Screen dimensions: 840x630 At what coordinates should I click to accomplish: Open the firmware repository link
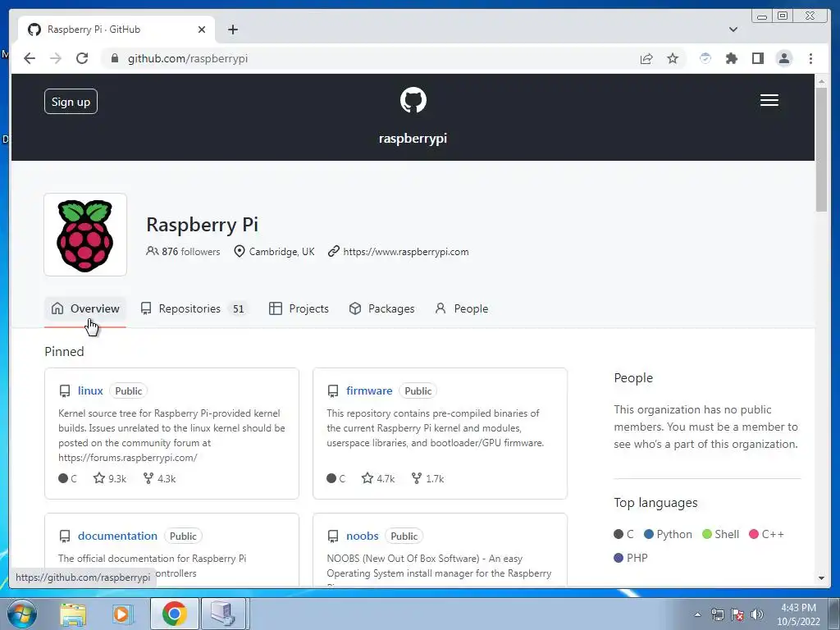(x=369, y=390)
